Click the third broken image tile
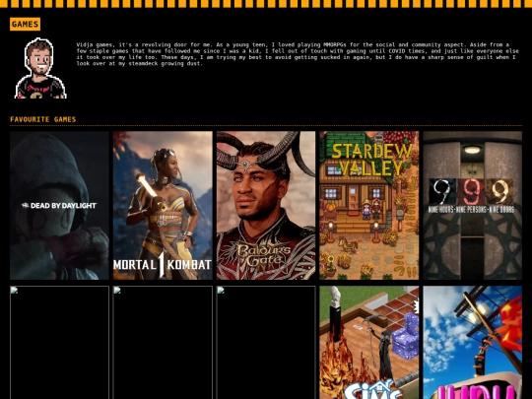The image size is (532, 399). pos(266,343)
